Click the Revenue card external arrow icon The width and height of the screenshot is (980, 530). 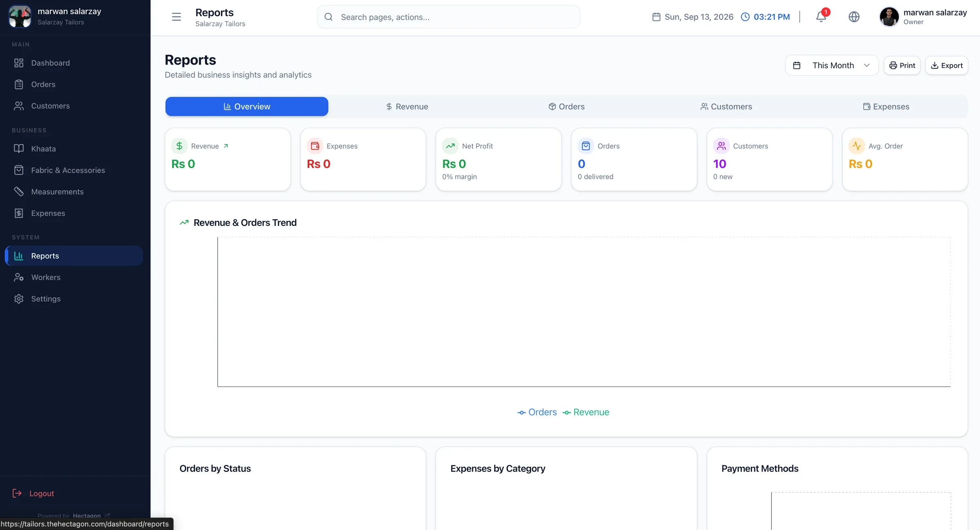(226, 146)
